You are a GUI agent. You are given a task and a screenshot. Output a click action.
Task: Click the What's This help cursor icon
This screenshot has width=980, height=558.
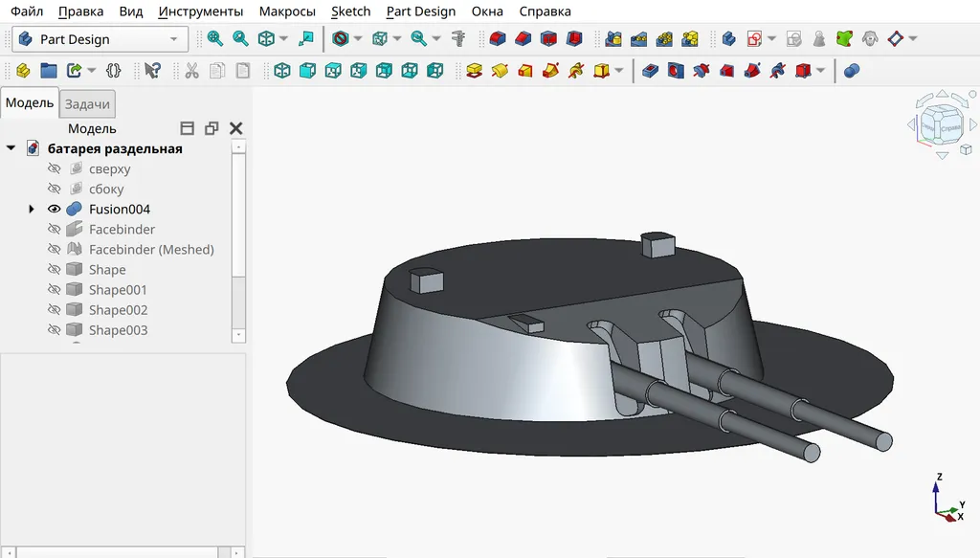click(150, 70)
